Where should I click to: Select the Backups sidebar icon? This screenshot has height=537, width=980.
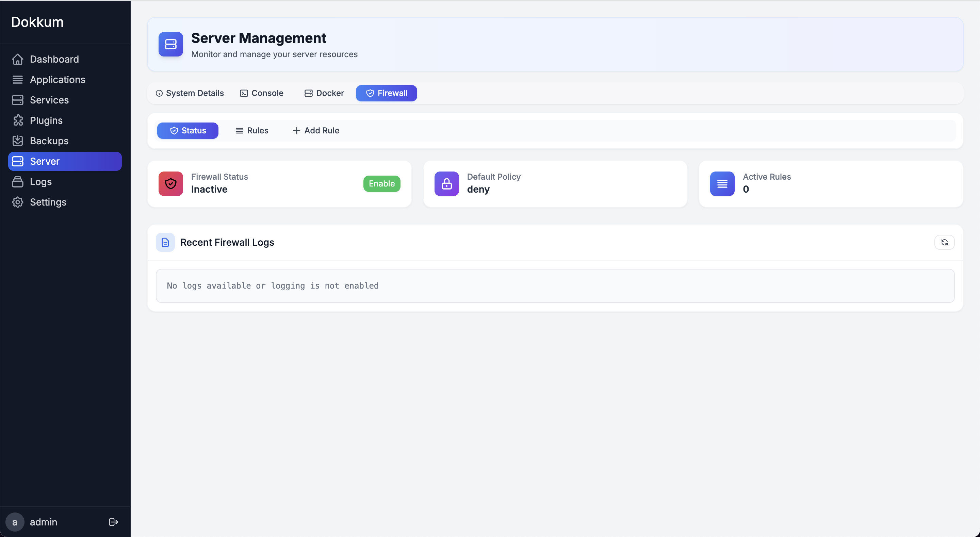18,141
